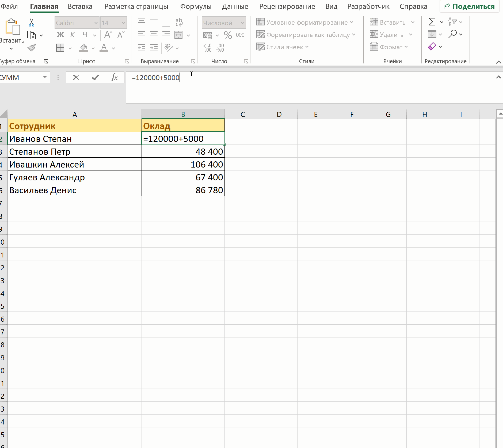The image size is (503, 448).
Task: Click the text Orientation icon
Action: coord(169,48)
